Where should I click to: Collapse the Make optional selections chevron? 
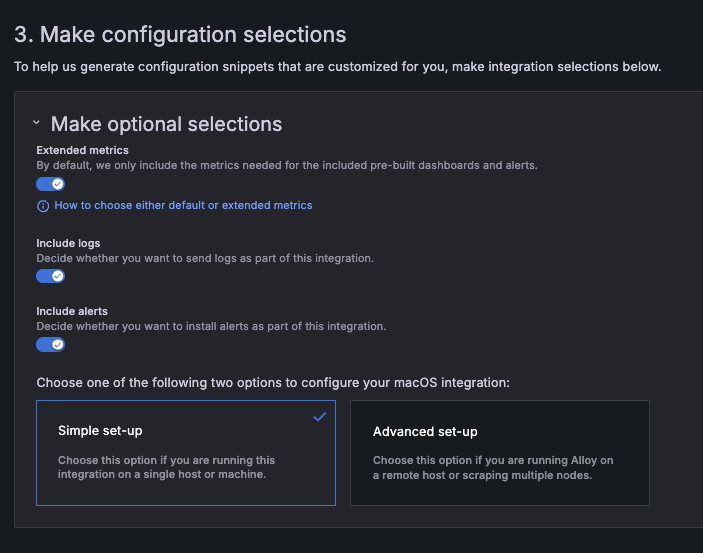(36, 122)
